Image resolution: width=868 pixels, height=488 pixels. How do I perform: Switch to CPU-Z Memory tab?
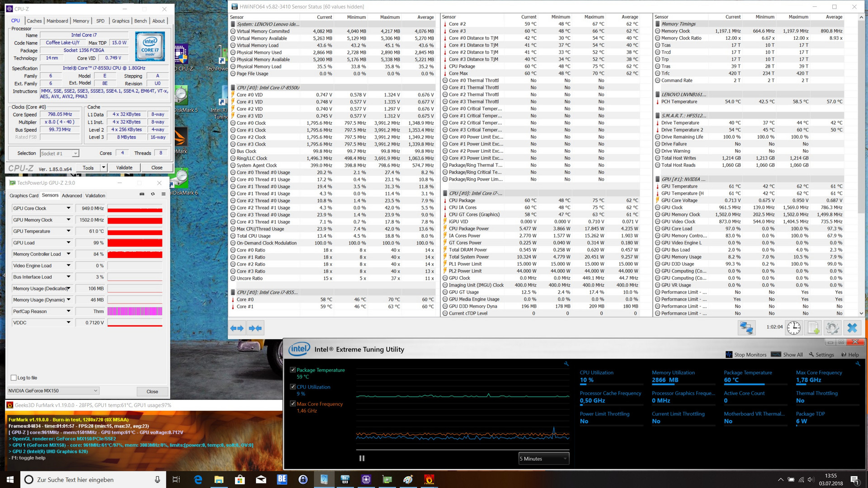pyautogui.click(x=81, y=21)
